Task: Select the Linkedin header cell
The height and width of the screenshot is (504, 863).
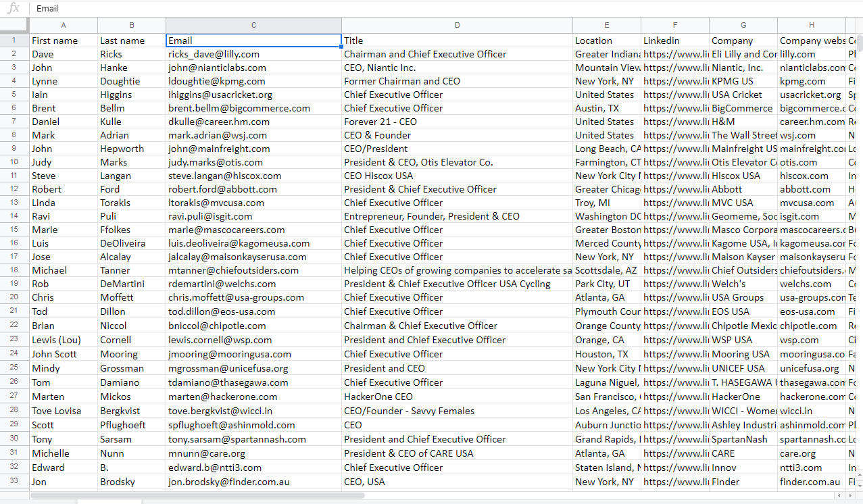Action: coord(674,41)
